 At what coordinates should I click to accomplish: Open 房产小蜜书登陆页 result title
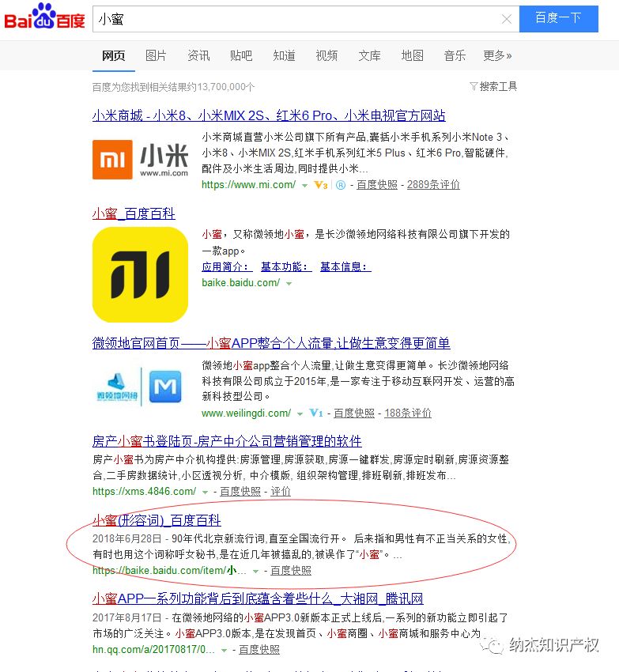click(x=227, y=441)
